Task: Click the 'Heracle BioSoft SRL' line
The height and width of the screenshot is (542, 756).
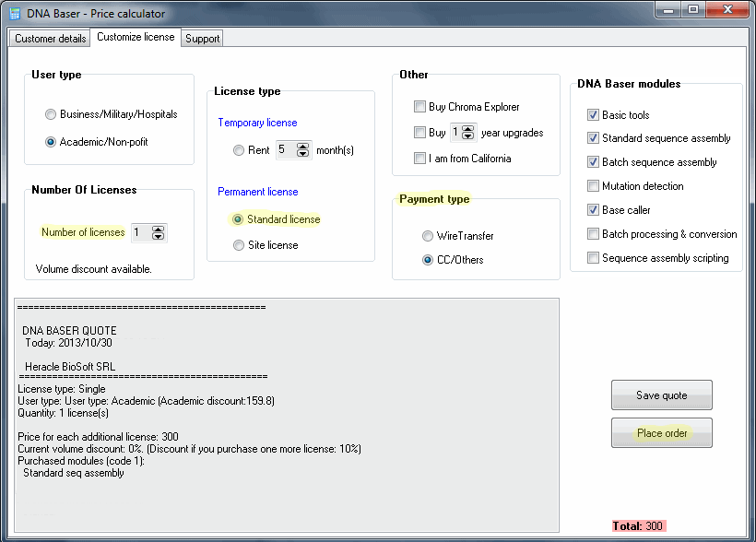Action: pyautogui.click(x=70, y=367)
